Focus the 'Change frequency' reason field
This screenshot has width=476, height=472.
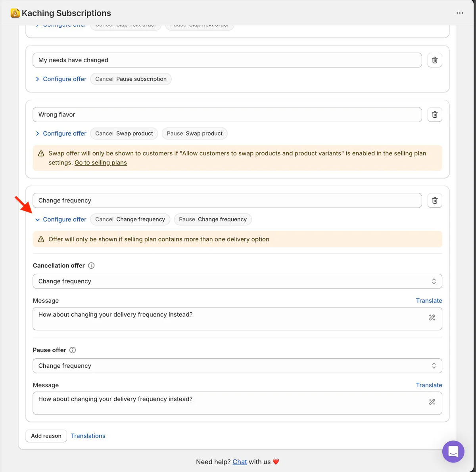pos(227,201)
